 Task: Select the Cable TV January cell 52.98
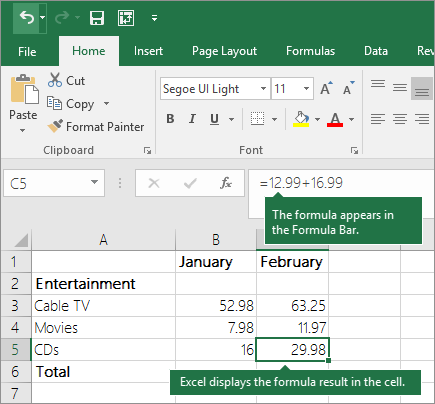(216, 305)
